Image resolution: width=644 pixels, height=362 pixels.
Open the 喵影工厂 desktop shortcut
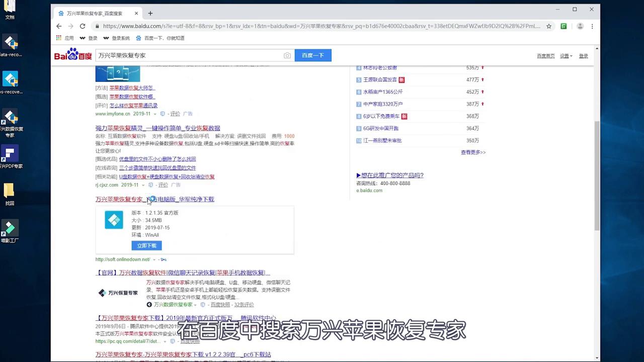click(10, 232)
